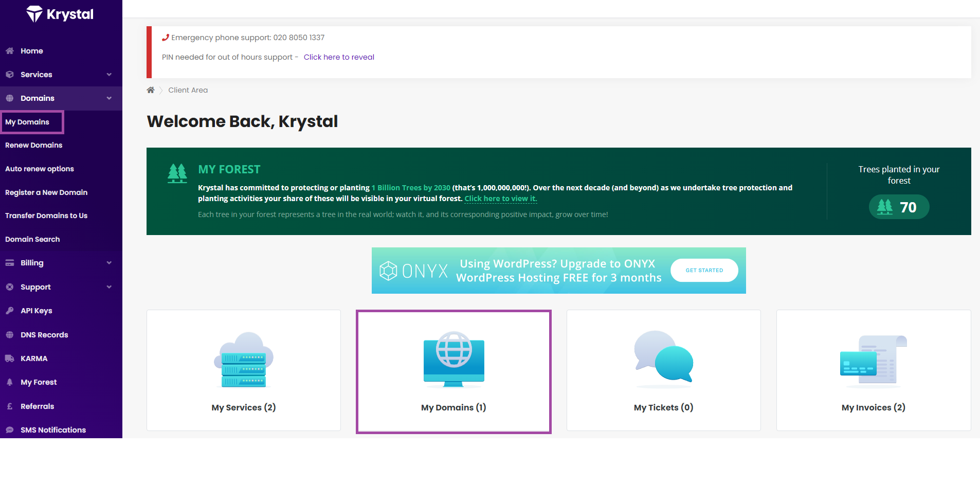This screenshot has width=980, height=502.
Task: Open Transfer Domains to Us
Action: [x=46, y=216]
